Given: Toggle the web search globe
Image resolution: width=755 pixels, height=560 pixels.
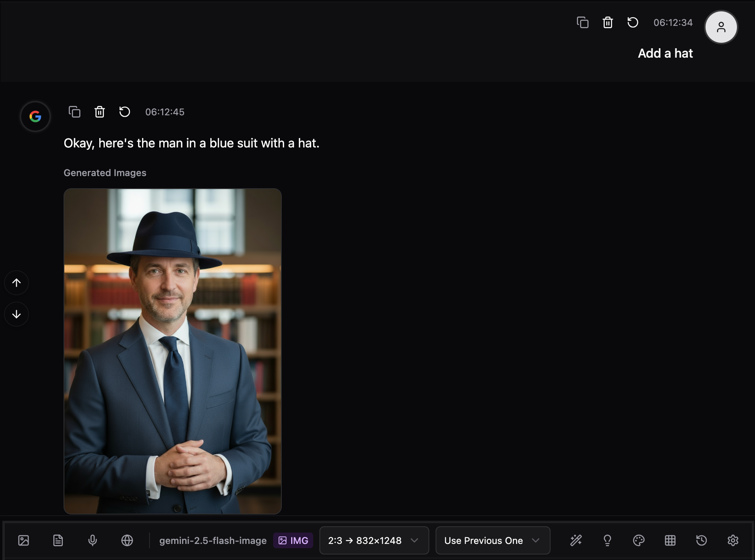Looking at the screenshot, I should tap(127, 540).
